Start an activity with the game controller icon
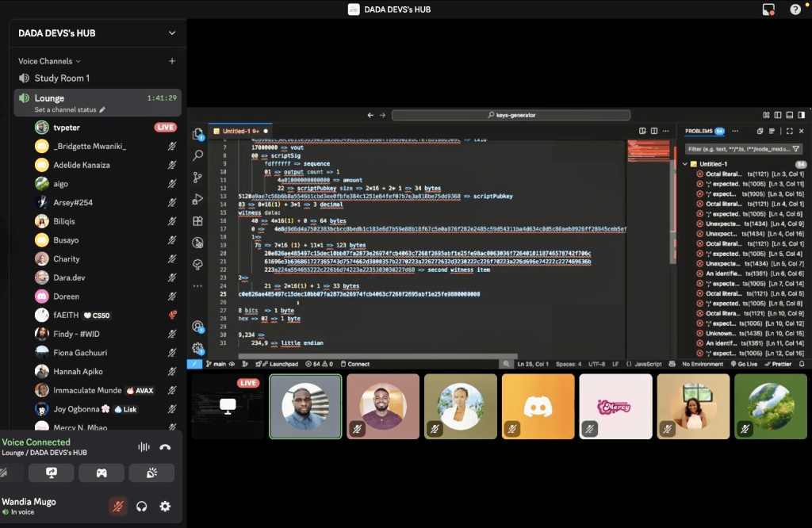 (101, 473)
